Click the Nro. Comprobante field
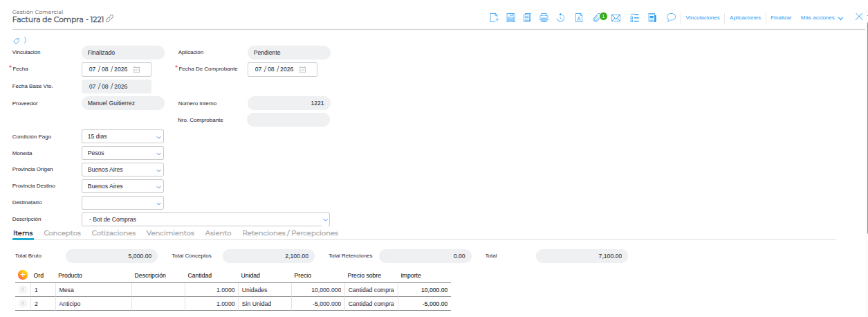 288,120
